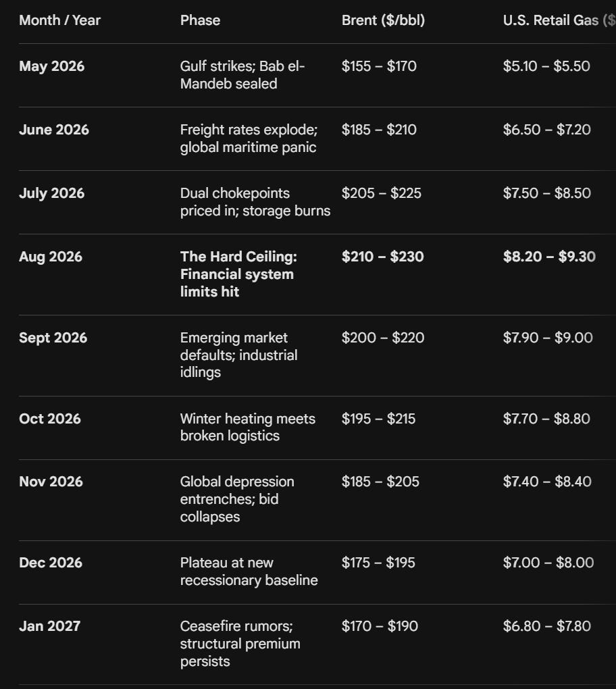The image size is (616, 689).
Task: Select the Dec 2026 row label
Action: [51, 563]
